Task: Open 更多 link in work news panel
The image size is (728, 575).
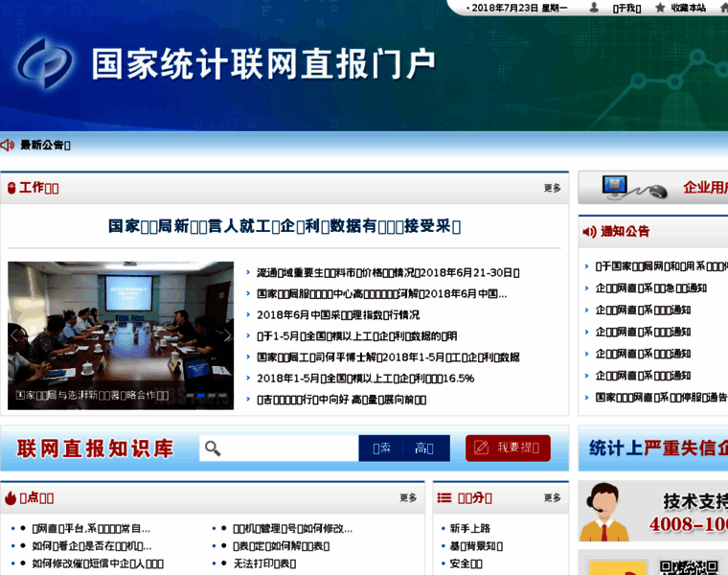Action: [552, 189]
